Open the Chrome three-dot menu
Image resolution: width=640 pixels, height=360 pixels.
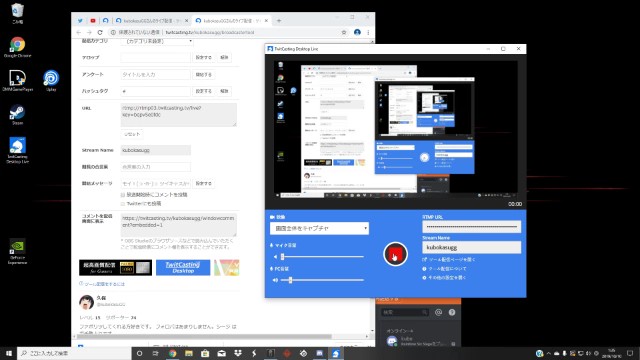click(368, 32)
